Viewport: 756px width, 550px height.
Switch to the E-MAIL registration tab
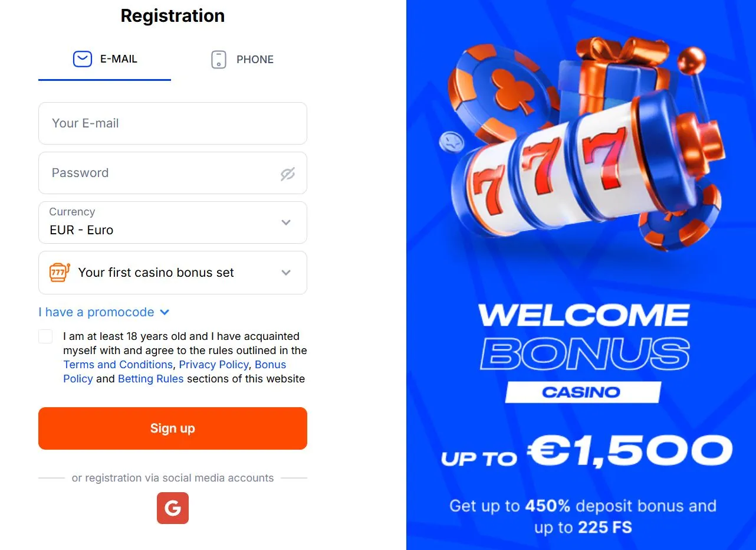105,60
